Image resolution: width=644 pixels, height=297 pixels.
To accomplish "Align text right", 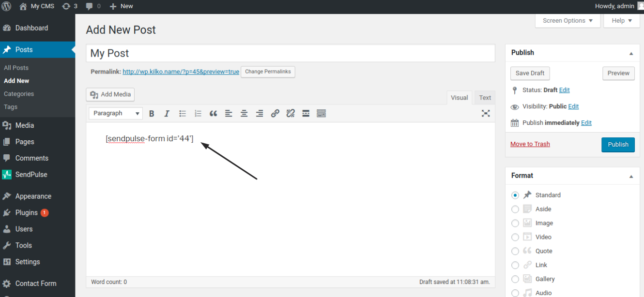I will click(260, 113).
